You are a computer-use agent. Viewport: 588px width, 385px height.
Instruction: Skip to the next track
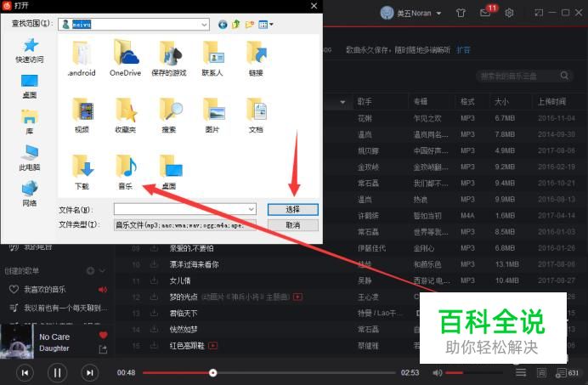pos(89,373)
